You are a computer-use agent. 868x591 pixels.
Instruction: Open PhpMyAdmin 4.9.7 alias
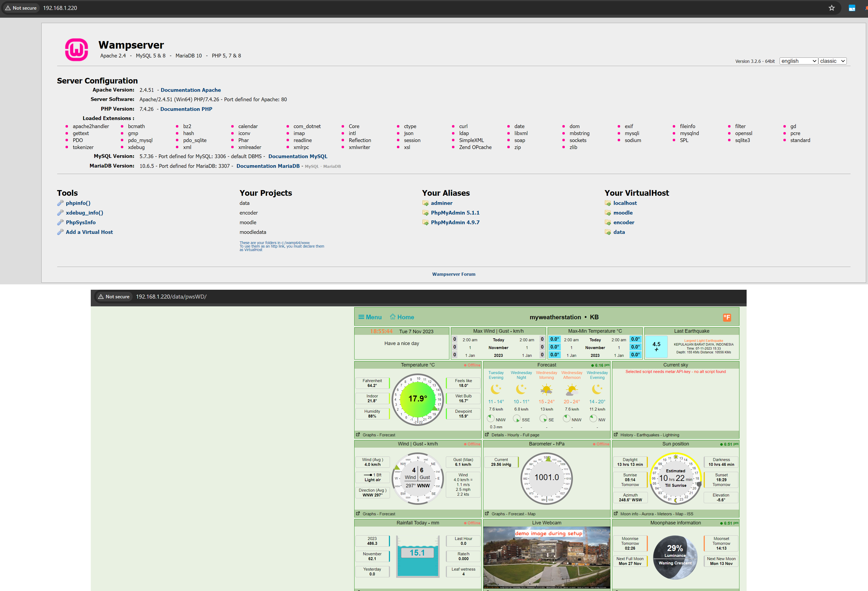point(455,223)
